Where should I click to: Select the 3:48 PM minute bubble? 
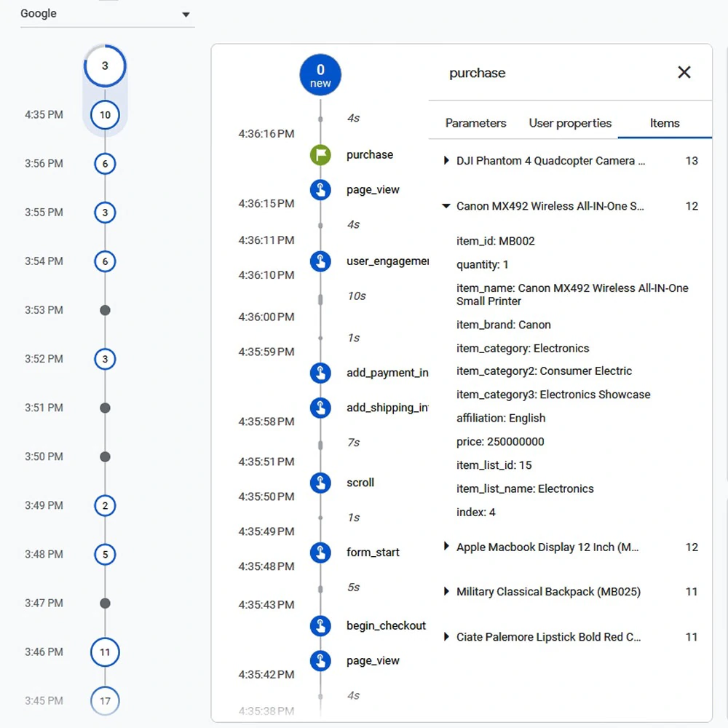[105, 554]
